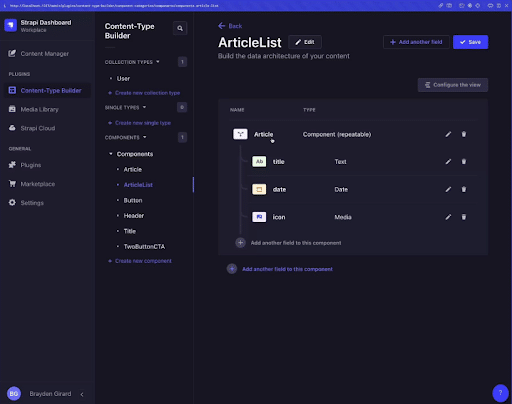
Task: Click the Marketplace cart icon
Action: tap(12, 184)
